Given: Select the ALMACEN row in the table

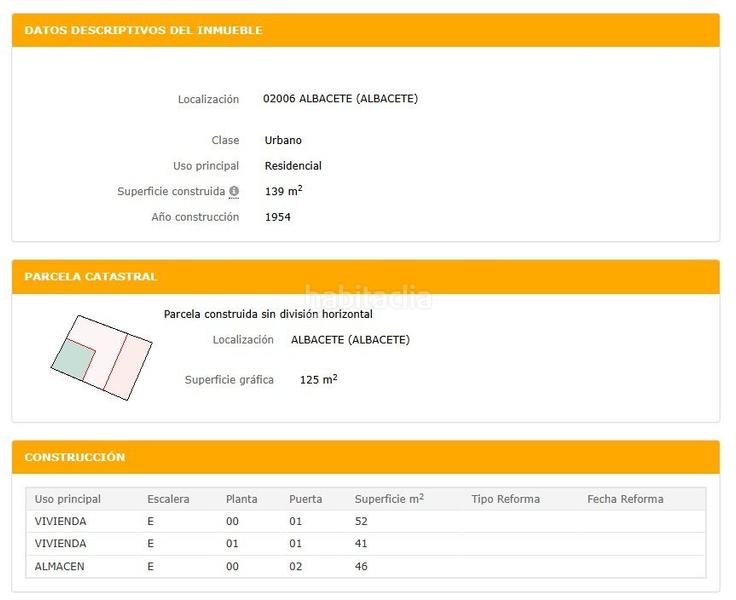Looking at the screenshot, I should 365,566.
